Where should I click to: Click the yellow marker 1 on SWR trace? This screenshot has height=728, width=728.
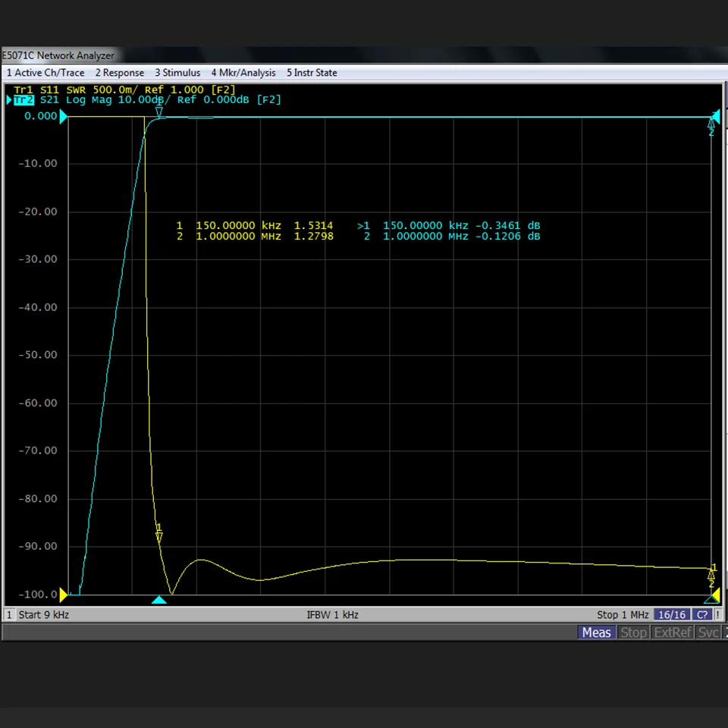pyautogui.click(x=158, y=533)
